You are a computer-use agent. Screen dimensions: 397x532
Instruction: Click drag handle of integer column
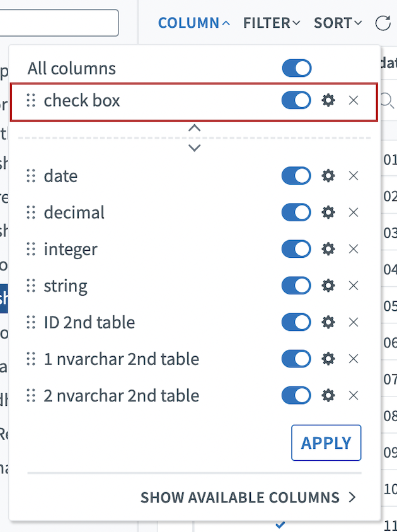31,249
